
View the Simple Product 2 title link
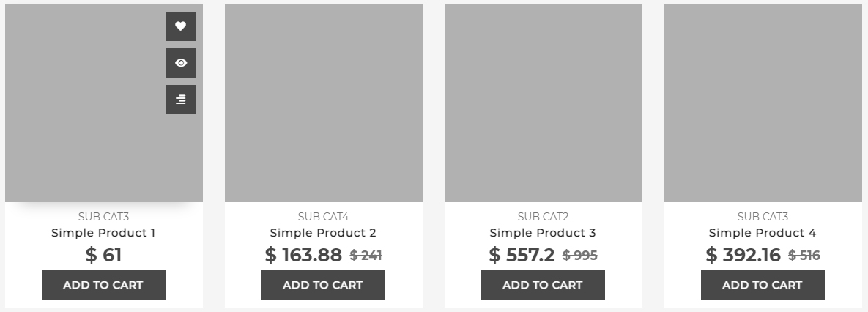click(x=323, y=233)
